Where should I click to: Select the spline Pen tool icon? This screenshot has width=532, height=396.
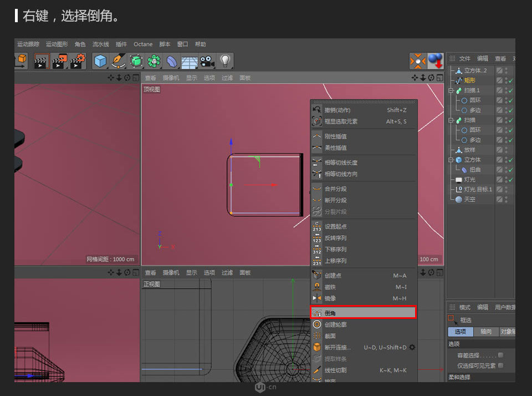point(118,61)
